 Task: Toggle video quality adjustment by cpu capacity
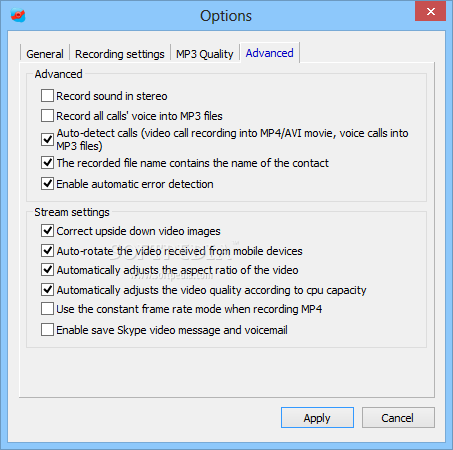[47, 290]
